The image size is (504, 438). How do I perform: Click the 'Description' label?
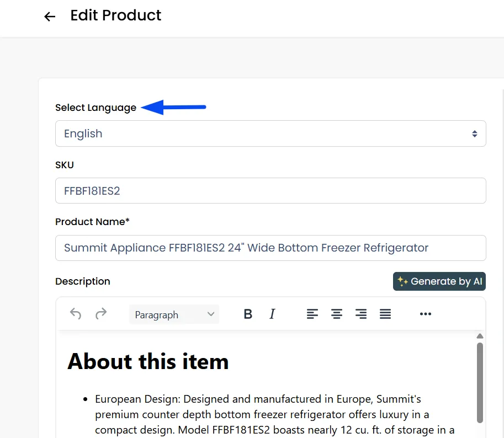click(x=83, y=281)
